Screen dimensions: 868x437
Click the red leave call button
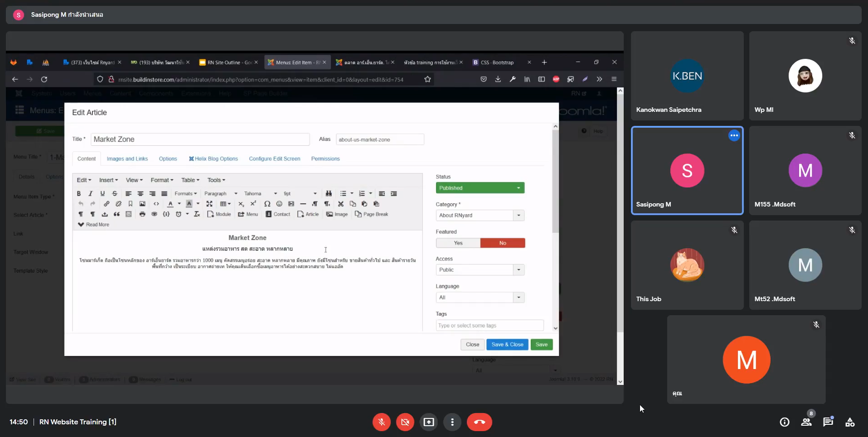(x=479, y=422)
